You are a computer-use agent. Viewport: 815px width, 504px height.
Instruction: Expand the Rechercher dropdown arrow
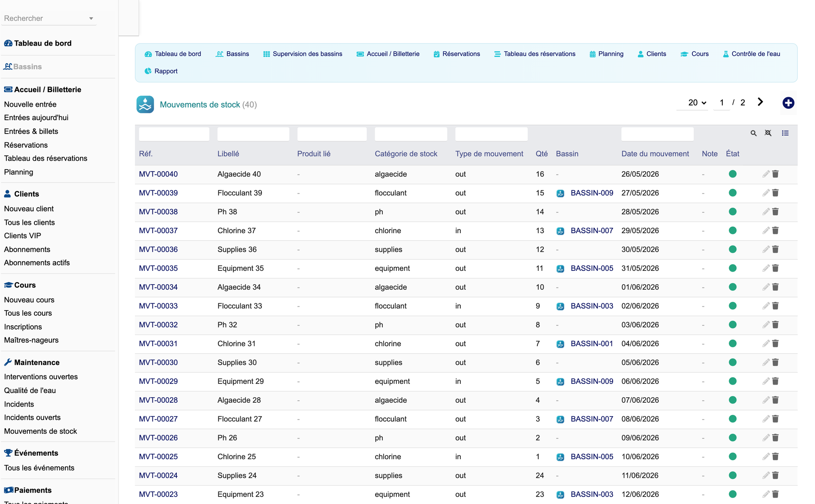91,18
